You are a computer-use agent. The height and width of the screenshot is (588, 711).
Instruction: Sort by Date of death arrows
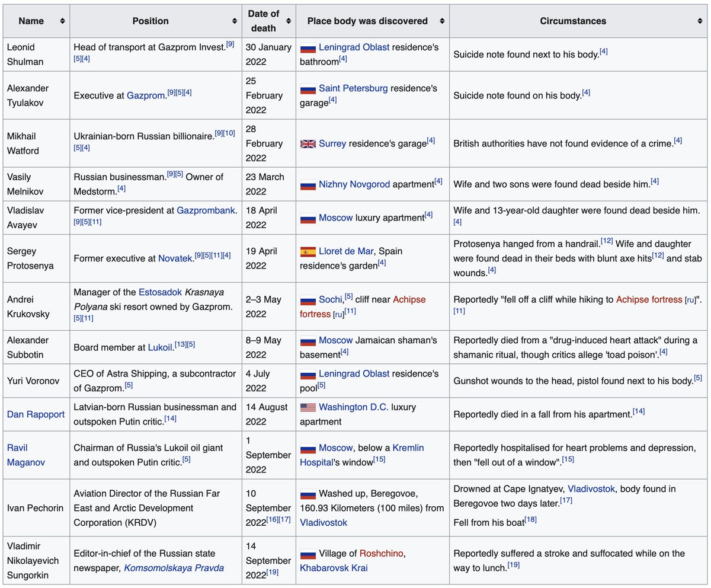pyautogui.click(x=289, y=21)
